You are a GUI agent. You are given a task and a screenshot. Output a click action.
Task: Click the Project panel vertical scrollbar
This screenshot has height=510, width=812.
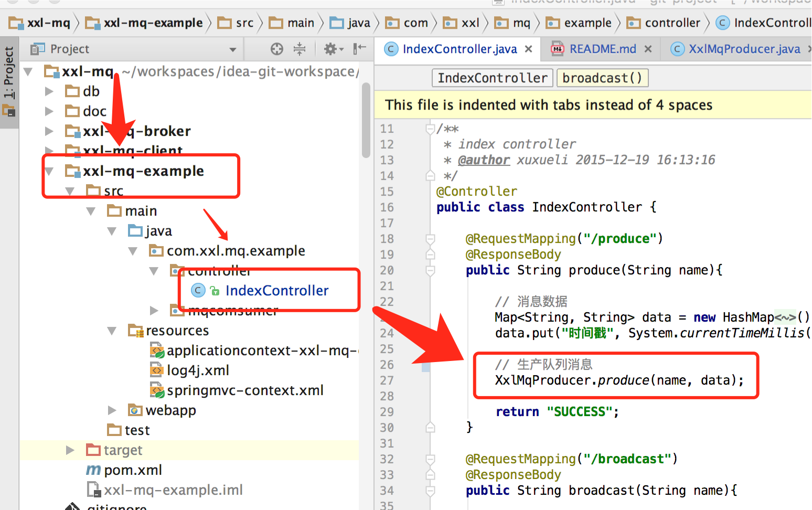pos(366,120)
